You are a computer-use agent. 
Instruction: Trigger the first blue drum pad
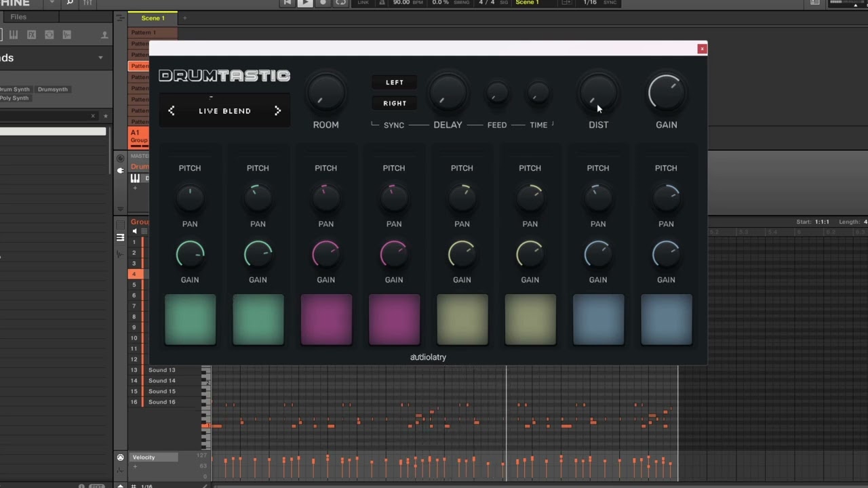pyautogui.click(x=598, y=320)
